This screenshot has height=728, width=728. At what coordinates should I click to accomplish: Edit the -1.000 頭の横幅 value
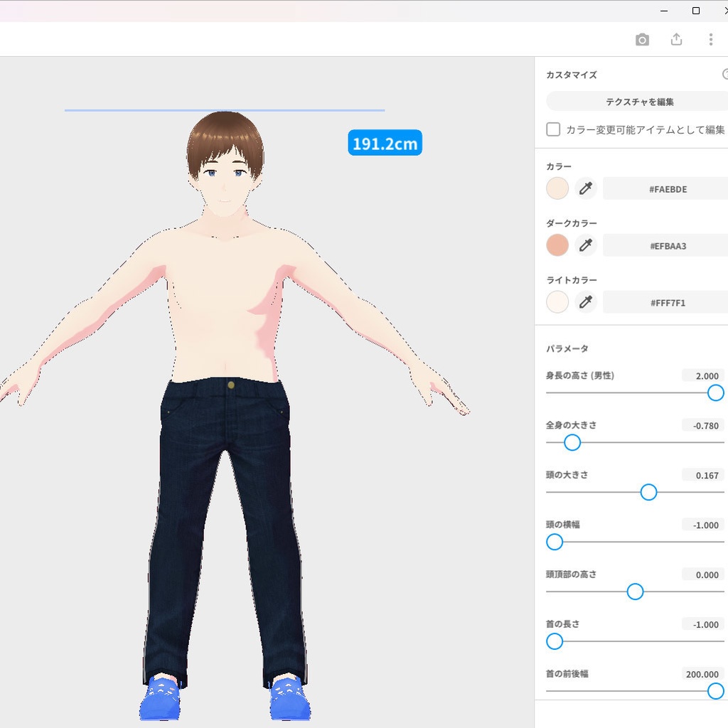point(703,525)
